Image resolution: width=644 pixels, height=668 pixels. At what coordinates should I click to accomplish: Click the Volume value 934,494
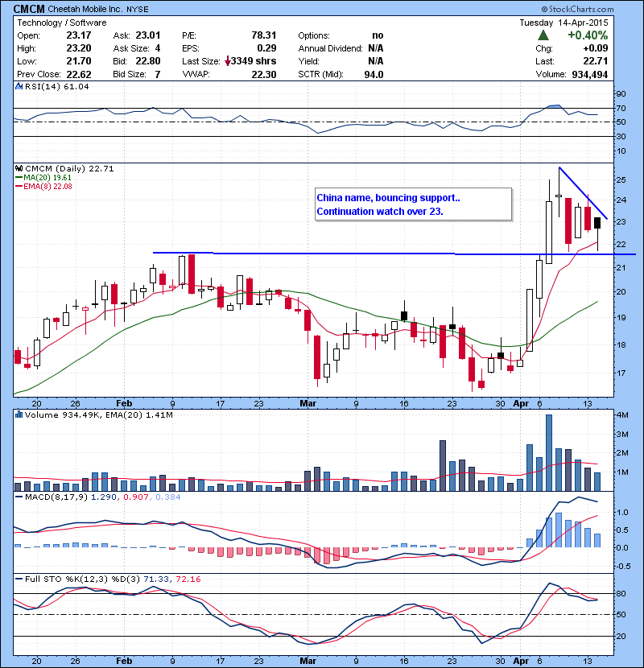coord(590,75)
